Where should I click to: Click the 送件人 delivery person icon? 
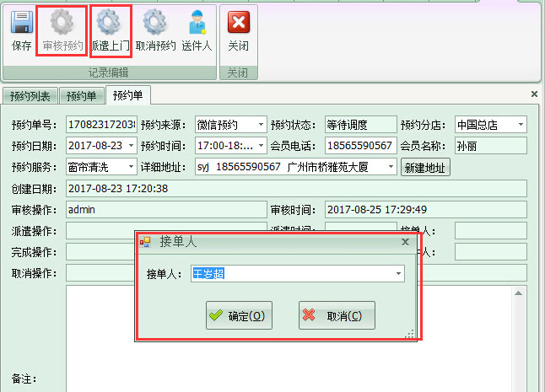(197, 22)
